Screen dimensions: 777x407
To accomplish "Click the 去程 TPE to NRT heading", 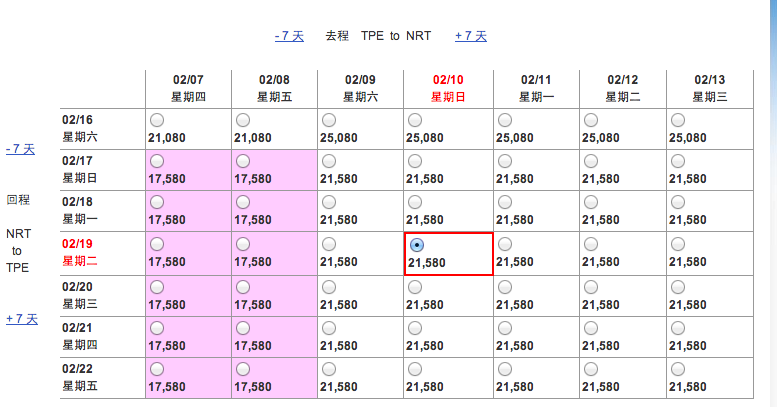I will tap(378, 36).
